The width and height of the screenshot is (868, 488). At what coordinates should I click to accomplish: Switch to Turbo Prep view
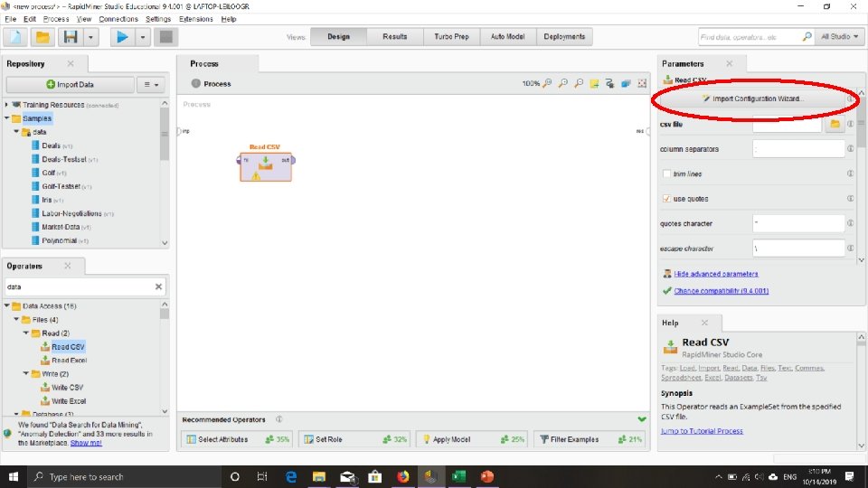(451, 36)
